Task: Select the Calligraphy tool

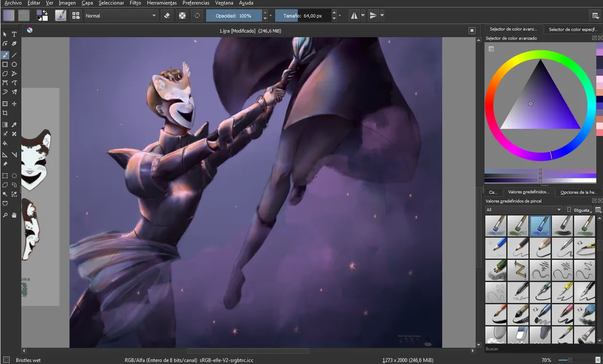Action: 14,44
